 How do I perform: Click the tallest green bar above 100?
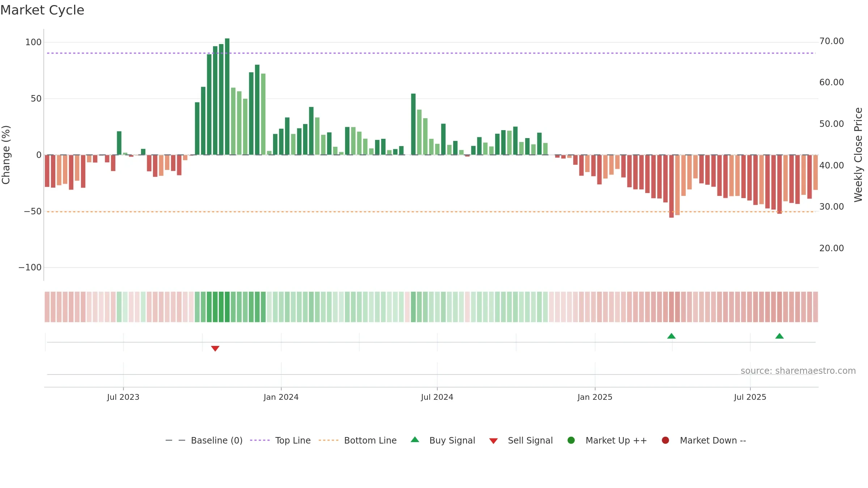point(227,97)
